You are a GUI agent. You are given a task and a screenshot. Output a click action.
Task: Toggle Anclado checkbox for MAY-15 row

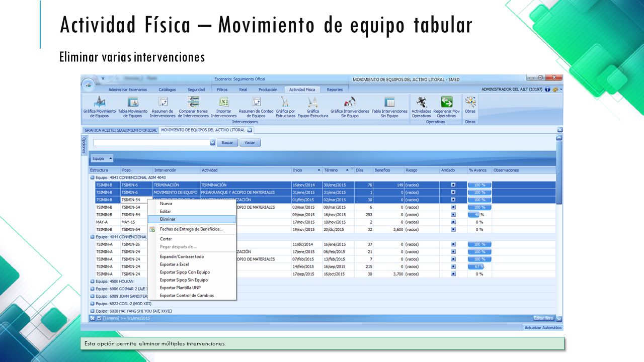(453, 222)
